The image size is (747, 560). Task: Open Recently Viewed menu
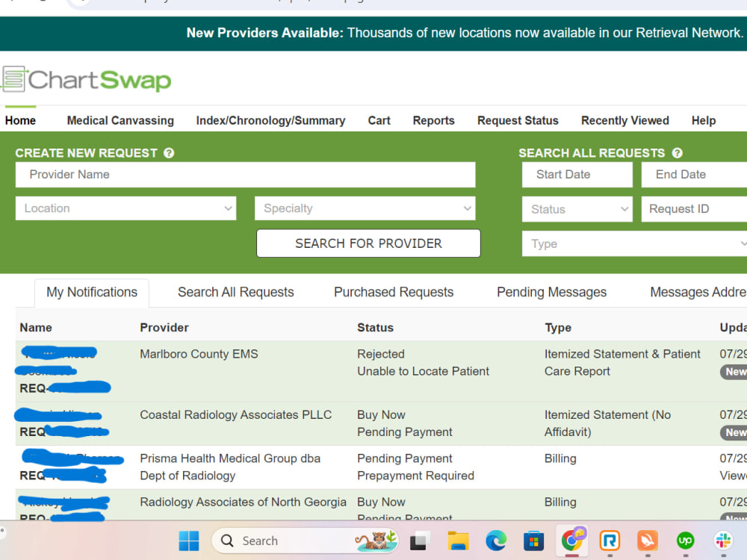click(x=625, y=120)
